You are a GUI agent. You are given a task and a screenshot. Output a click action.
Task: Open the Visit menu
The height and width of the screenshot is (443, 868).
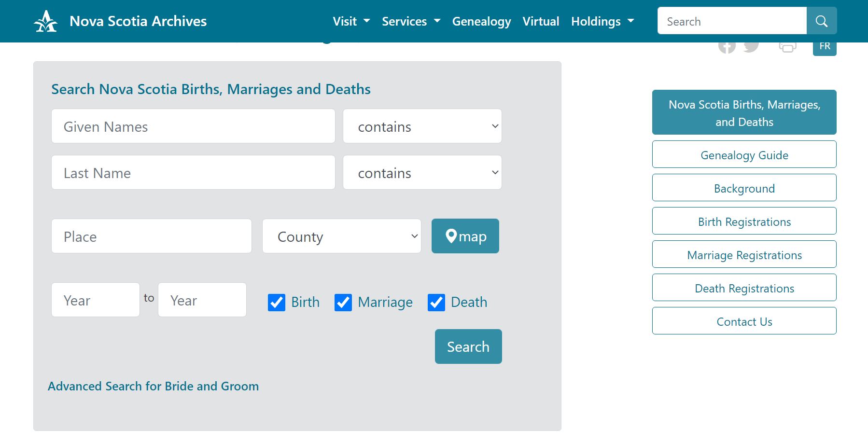pos(351,21)
